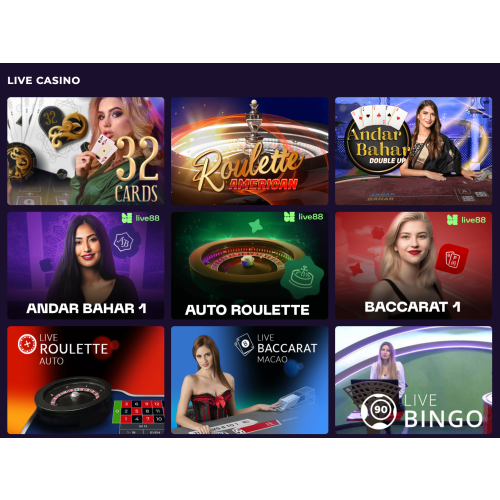The image size is (500, 500).
Task: Launch the Baccarat 1 game tile
Action: pyautogui.click(x=413, y=266)
